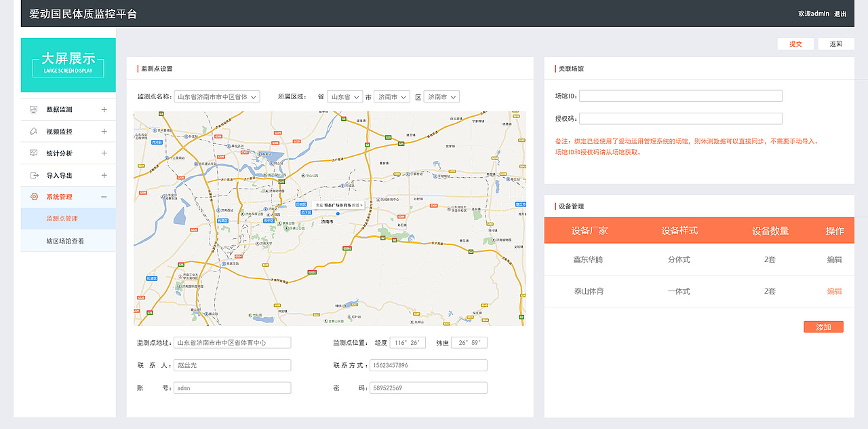Focus the 授权码 input field
868x429 pixels.
click(x=681, y=119)
